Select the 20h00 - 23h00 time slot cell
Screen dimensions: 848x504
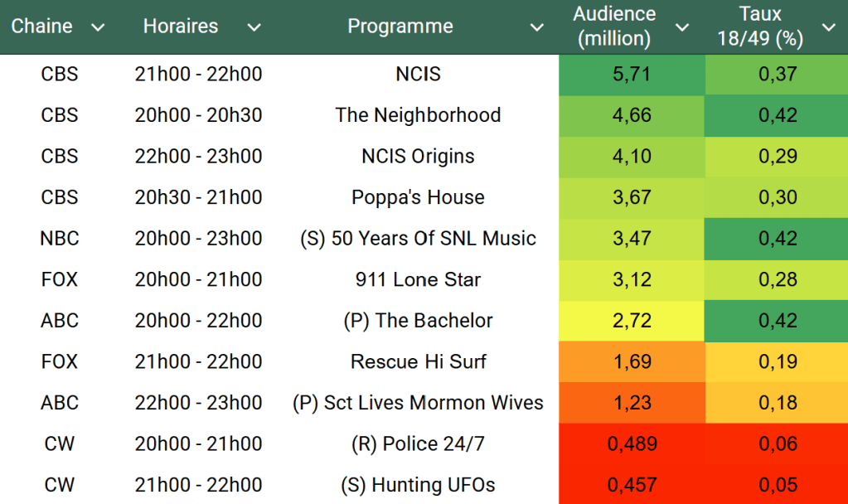198,239
